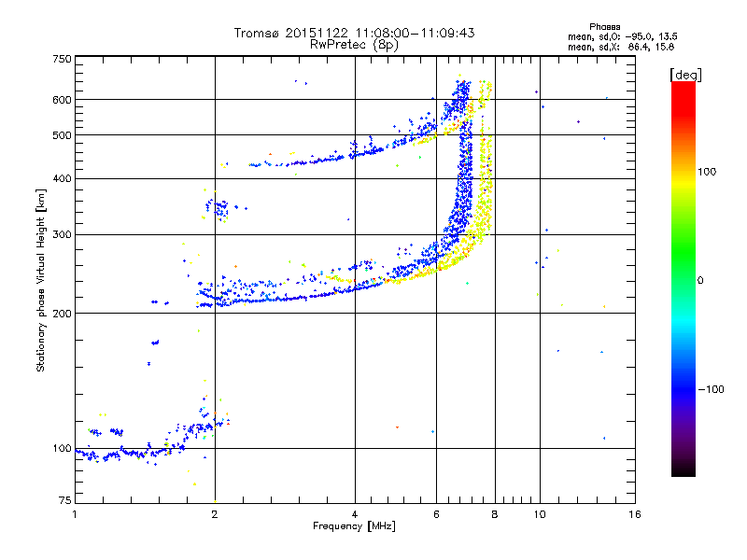
Task: Click the 'RwPretec (8p)' subtitle
Action: [x=354, y=45]
